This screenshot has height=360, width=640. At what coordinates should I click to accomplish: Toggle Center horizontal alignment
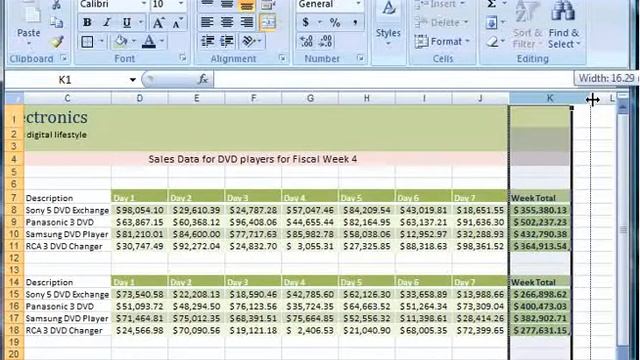pos(227,22)
